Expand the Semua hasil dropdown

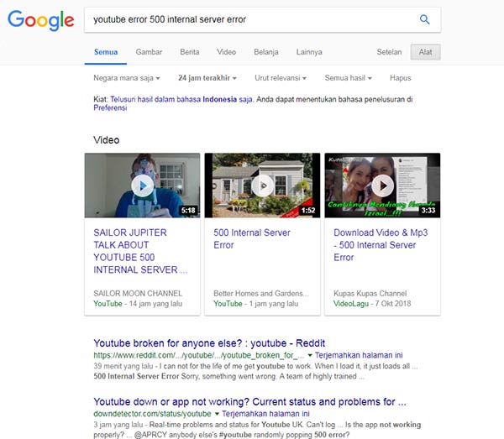tap(348, 78)
